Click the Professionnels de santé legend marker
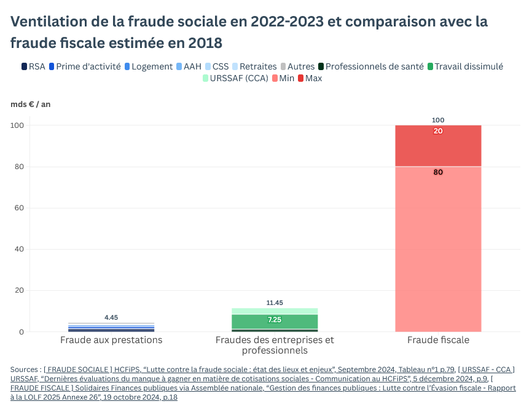 pyautogui.click(x=321, y=66)
